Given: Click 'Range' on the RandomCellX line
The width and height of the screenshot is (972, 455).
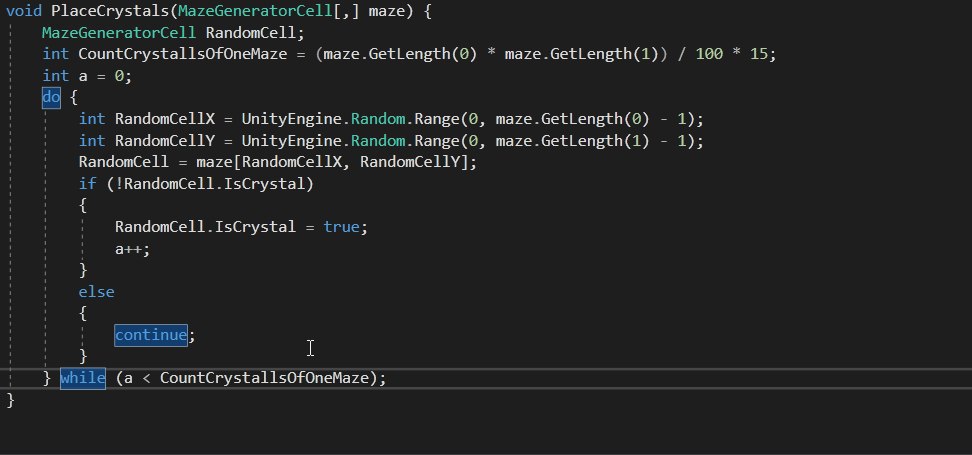Looking at the screenshot, I should click(437, 119).
